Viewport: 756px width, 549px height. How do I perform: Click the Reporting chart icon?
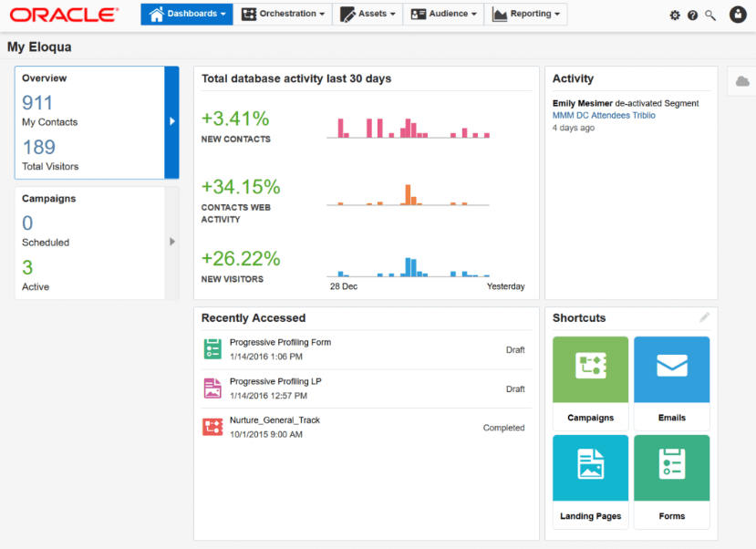point(500,15)
